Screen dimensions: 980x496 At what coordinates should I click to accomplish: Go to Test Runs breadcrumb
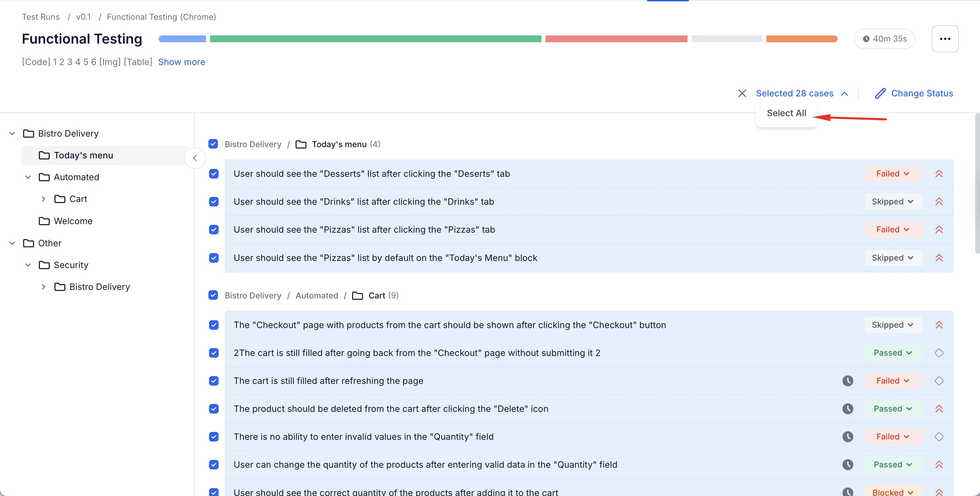[x=41, y=17]
